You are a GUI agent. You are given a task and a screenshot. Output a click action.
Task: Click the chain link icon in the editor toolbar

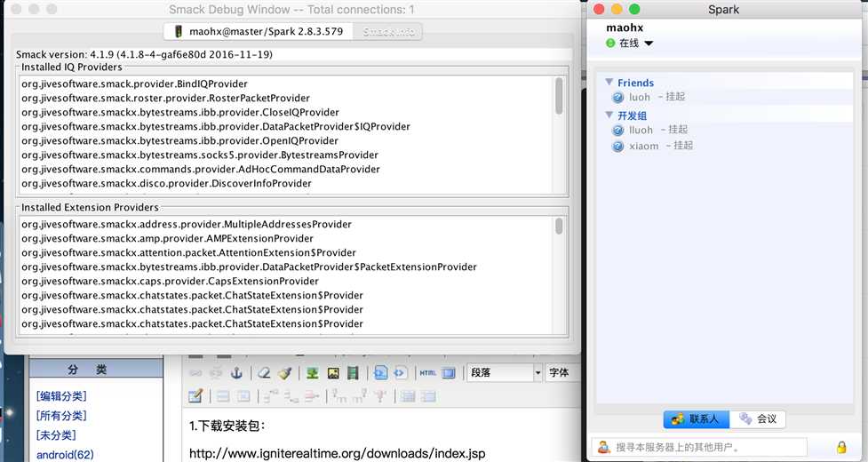point(195,373)
